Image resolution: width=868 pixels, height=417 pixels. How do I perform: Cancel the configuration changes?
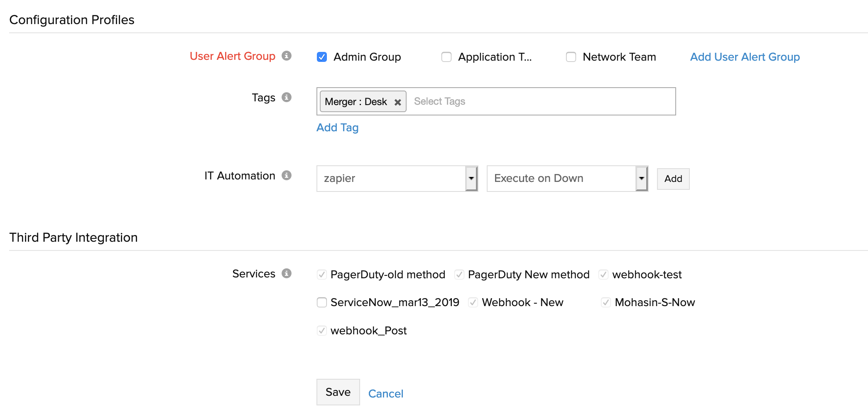tap(385, 394)
